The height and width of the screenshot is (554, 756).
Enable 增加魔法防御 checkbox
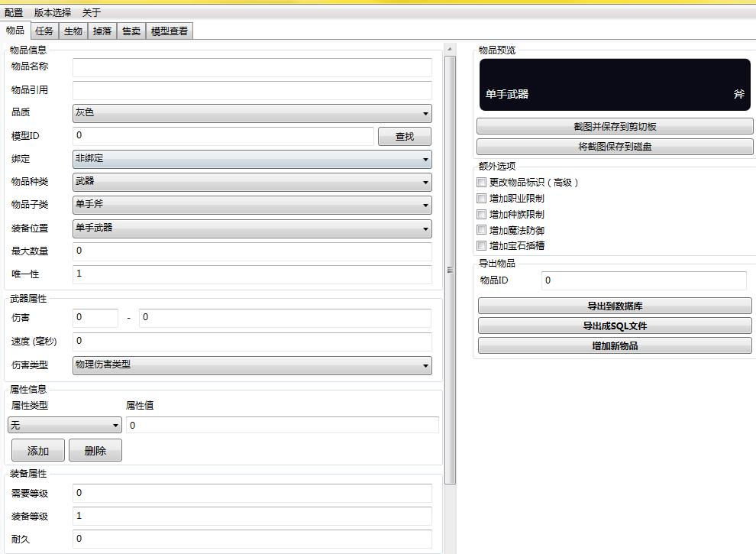coord(481,230)
